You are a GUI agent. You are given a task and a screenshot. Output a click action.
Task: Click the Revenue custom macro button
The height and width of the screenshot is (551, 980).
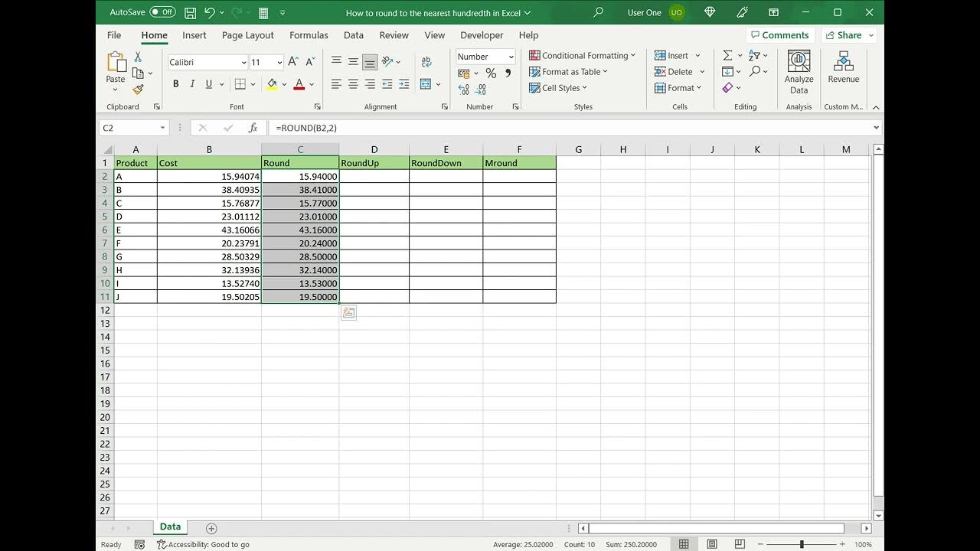point(844,67)
